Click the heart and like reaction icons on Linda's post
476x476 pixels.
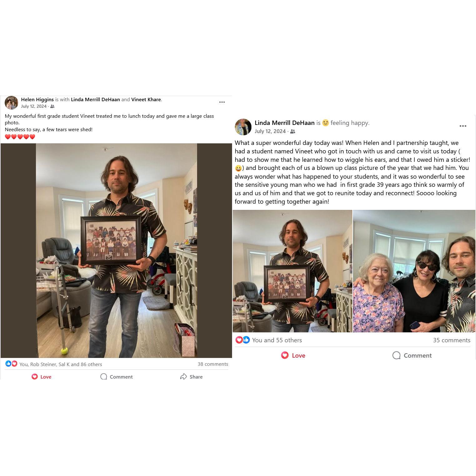[x=243, y=340]
